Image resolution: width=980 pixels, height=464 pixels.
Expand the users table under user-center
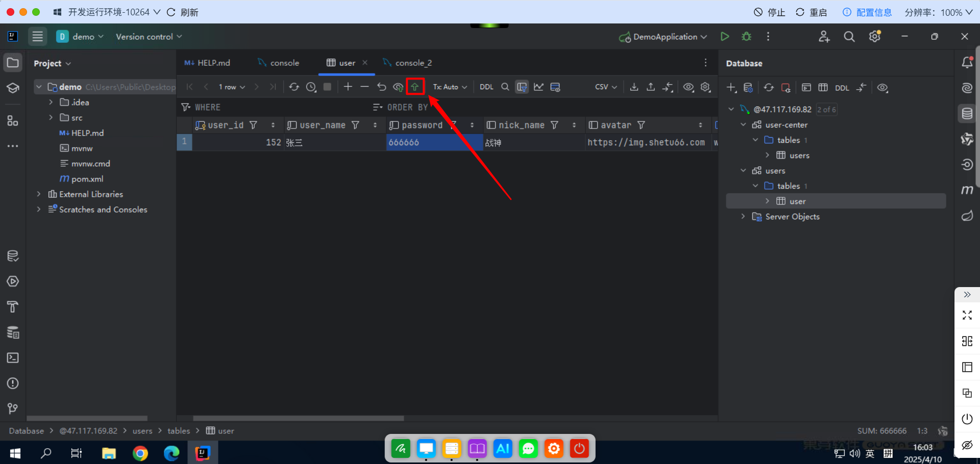click(767, 155)
